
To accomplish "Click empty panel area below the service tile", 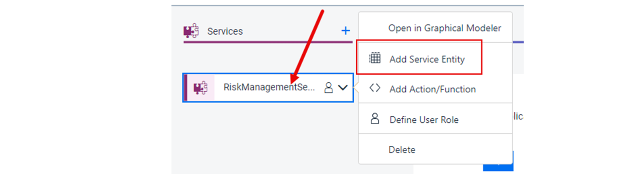I will [x=266, y=137].
